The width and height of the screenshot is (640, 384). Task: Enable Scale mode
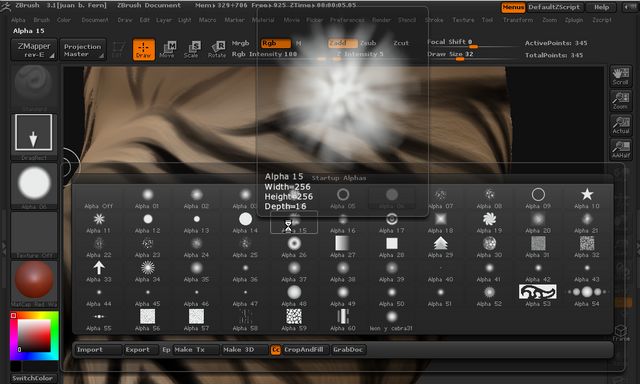191,50
